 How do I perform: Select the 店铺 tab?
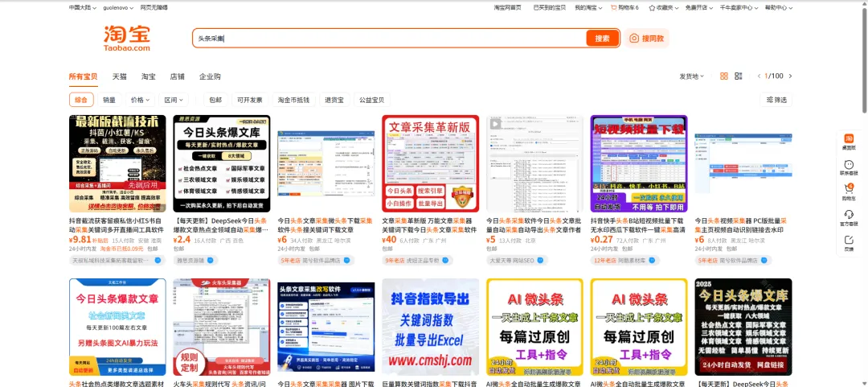tap(177, 76)
